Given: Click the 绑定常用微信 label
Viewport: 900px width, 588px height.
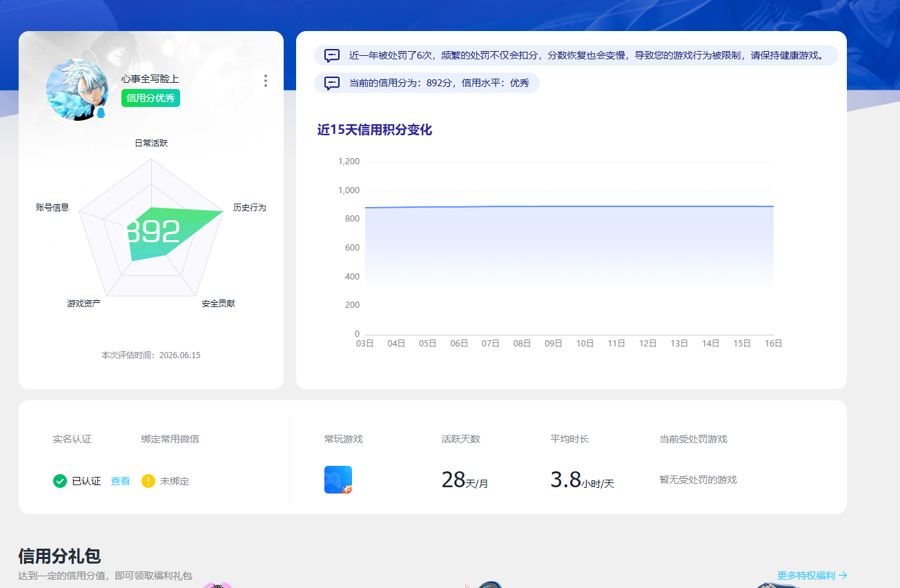Looking at the screenshot, I should point(170,439).
